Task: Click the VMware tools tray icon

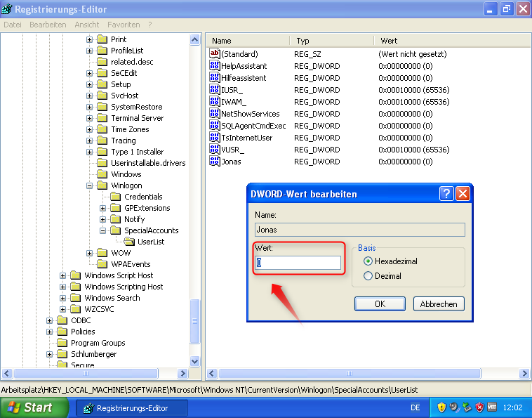Action: [491, 407]
